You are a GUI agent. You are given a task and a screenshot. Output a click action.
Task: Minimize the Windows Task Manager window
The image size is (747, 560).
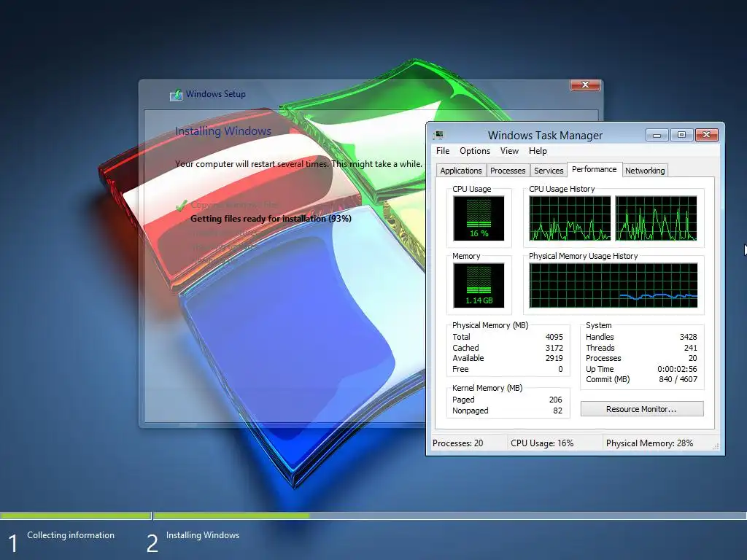point(657,135)
